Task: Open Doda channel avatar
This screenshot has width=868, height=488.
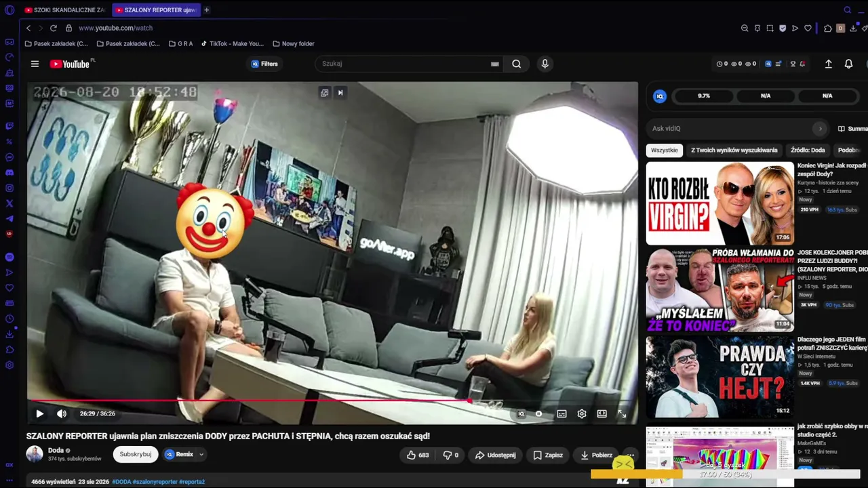Action: pos(35,454)
